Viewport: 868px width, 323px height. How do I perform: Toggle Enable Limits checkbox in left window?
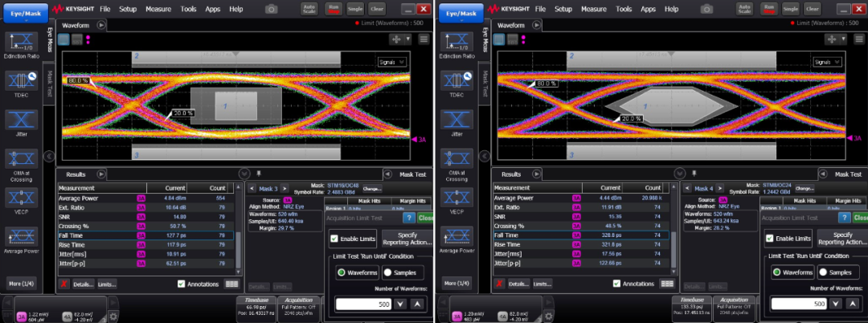tap(334, 239)
